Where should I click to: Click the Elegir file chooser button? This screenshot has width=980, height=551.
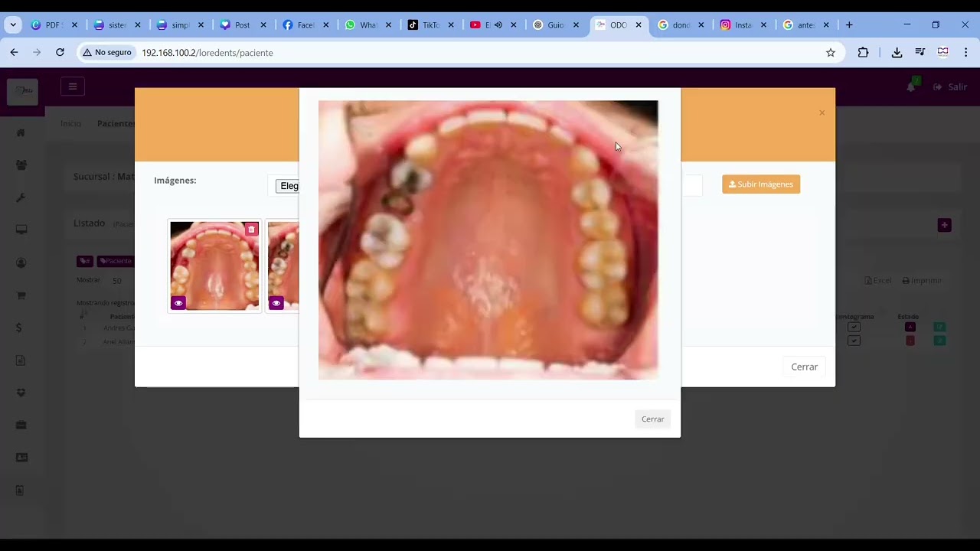(x=288, y=186)
